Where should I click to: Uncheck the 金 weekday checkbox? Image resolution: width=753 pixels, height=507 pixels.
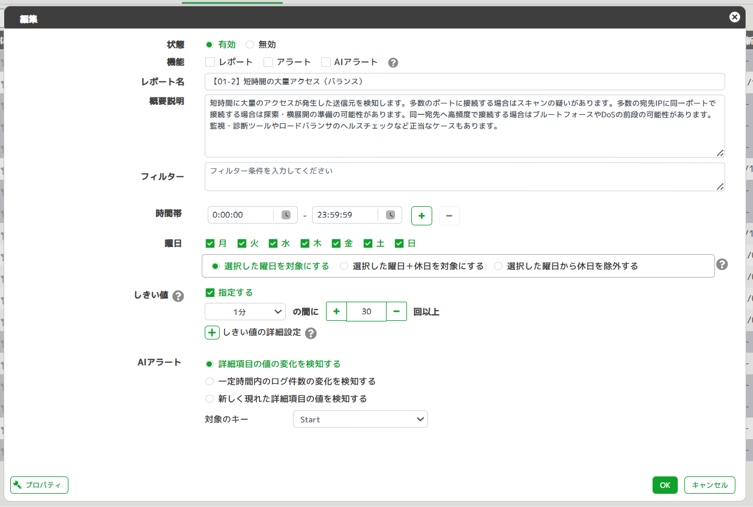point(336,243)
